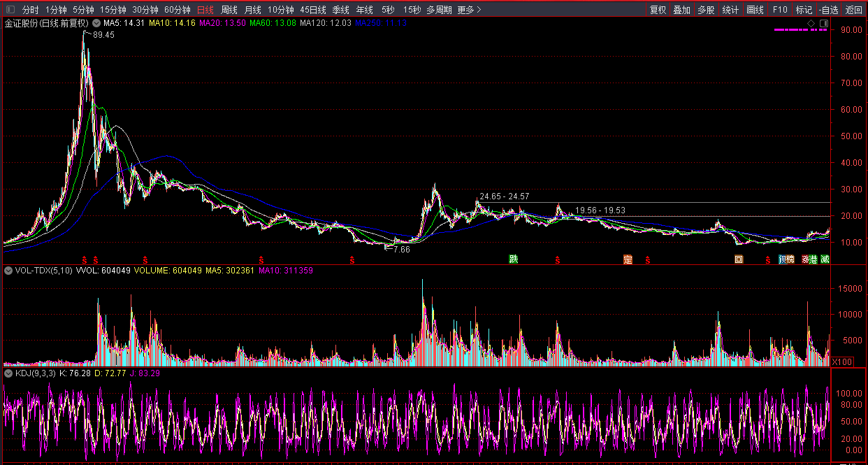The height and width of the screenshot is (465, 868).
Task: Click the 画线 drawing tools button
Action: coord(755,10)
